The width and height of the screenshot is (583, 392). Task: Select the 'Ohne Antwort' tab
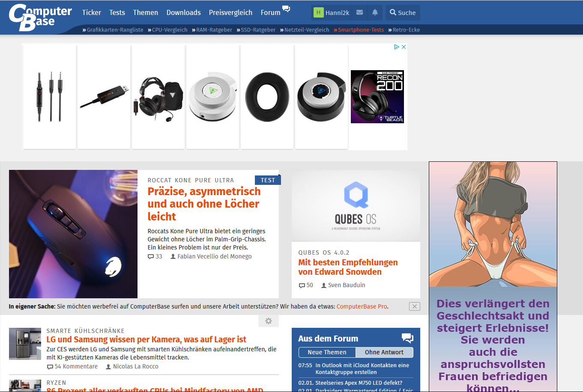(384, 352)
